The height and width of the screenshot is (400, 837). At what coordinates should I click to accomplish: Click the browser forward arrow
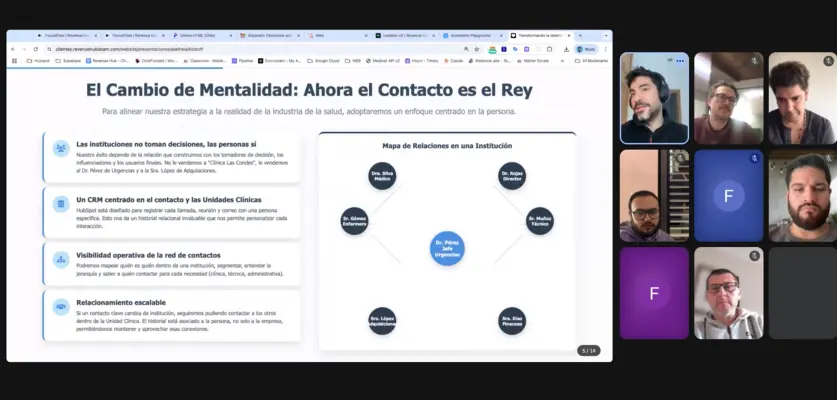(x=25, y=49)
